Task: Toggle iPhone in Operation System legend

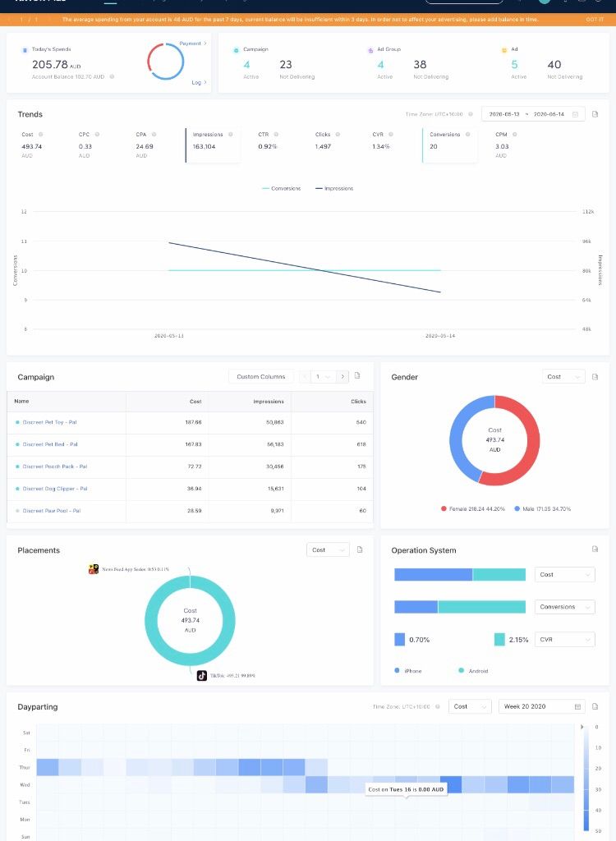Action: [x=408, y=671]
